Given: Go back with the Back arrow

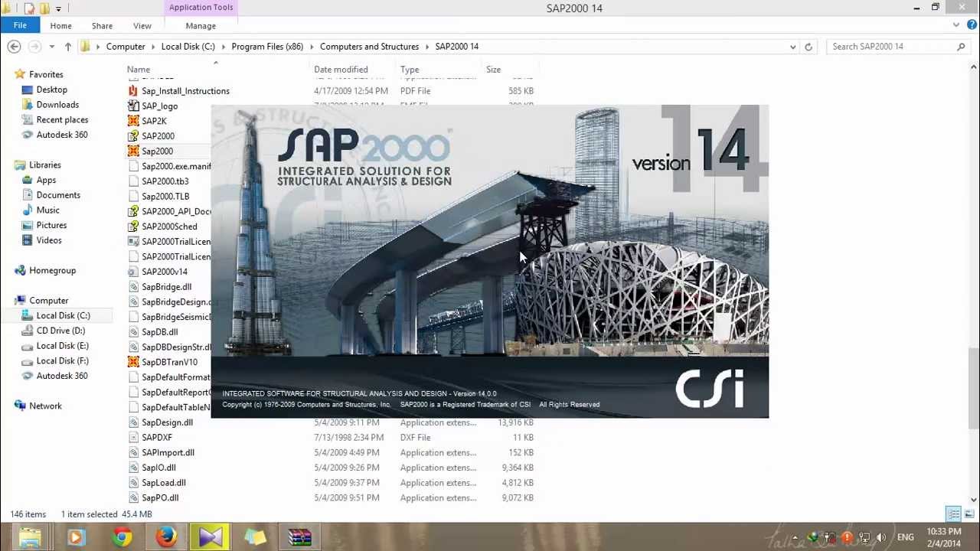Looking at the screenshot, I should click(x=14, y=47).
